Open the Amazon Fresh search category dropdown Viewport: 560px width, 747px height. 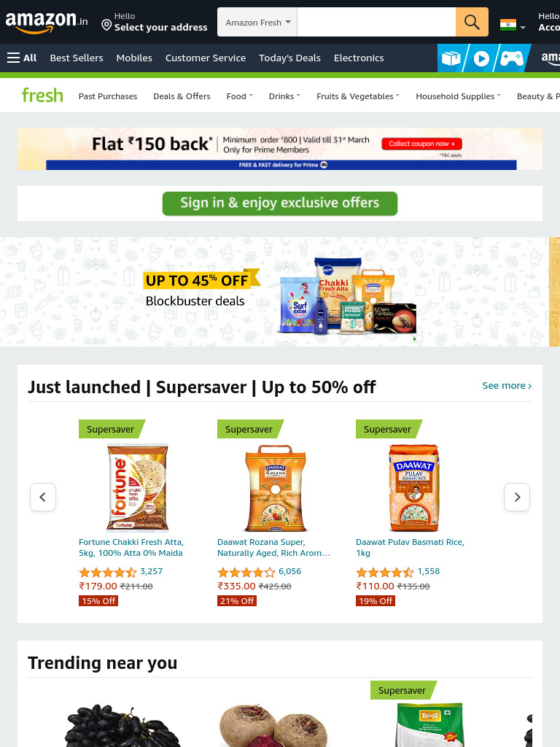257,22
